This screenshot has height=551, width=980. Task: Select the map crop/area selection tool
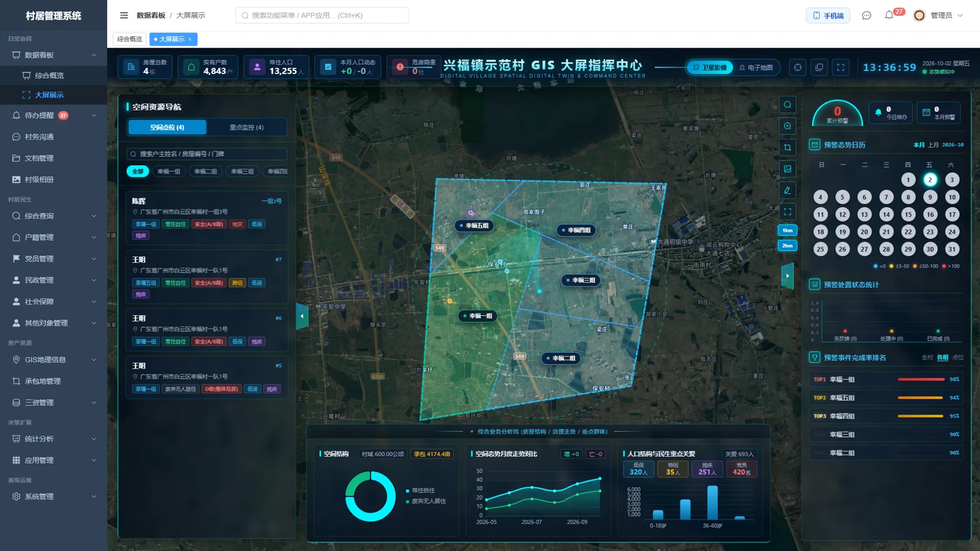point(788,148)
